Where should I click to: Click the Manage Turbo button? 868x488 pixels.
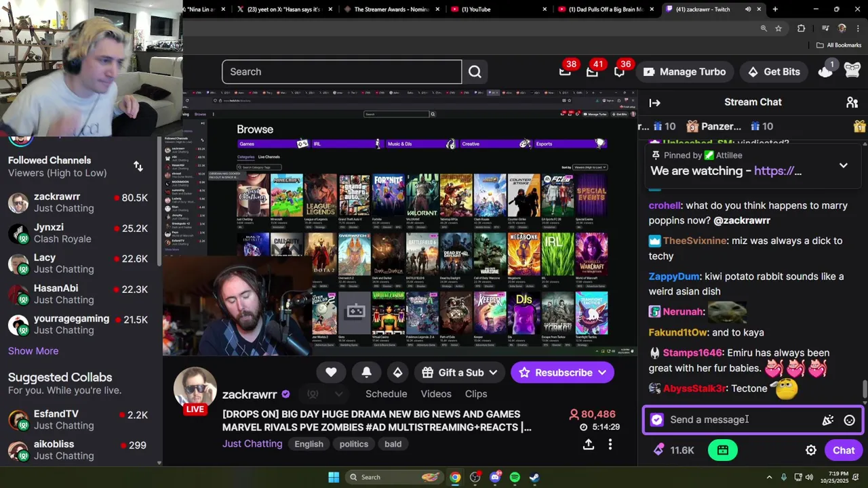(x=684, y=72)
